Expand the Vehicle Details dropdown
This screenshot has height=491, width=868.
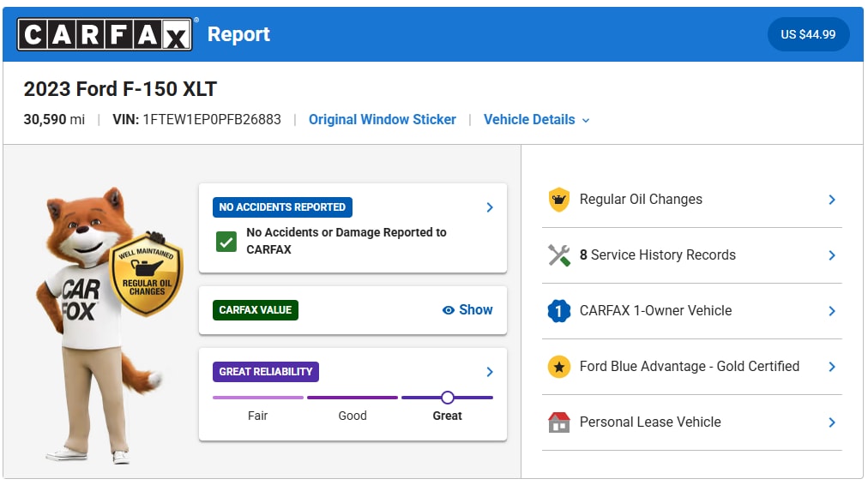pyautogui.click(x=536, y=119)
